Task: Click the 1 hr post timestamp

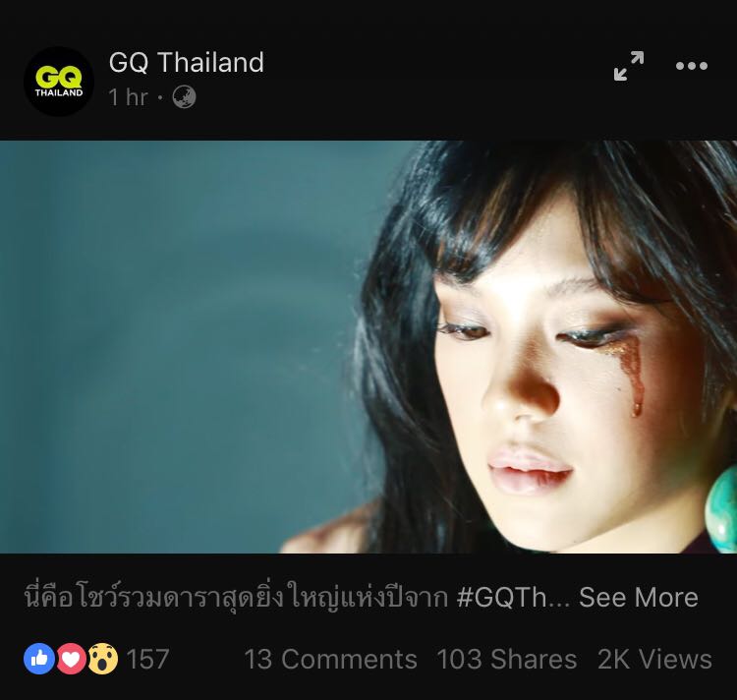Action: pos(128,97)
